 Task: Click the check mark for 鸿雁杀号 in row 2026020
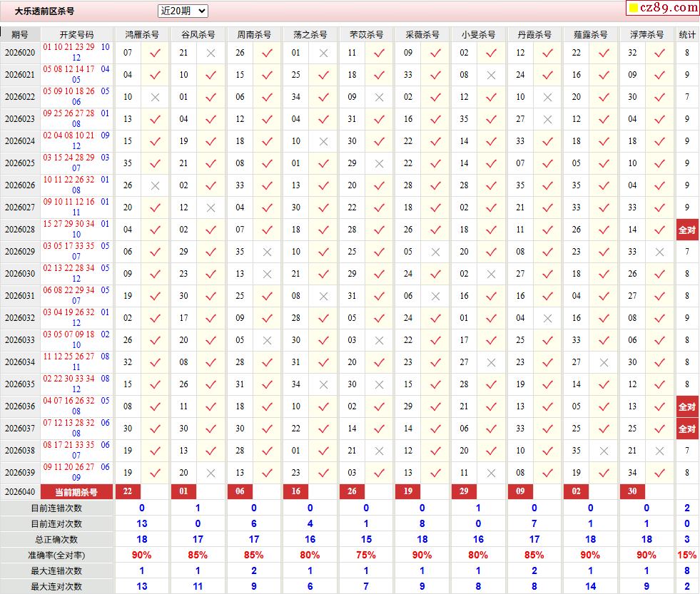point(155,53)
